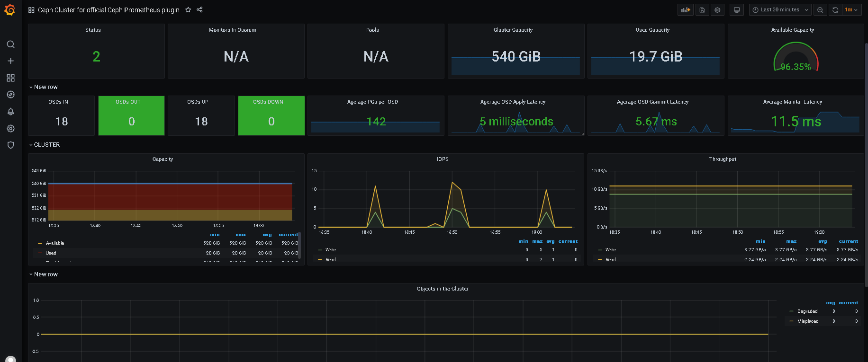This screenshot has width=868, height=362.
Task: Toggle Used series in Capacity legend
Action: (51, 253)
